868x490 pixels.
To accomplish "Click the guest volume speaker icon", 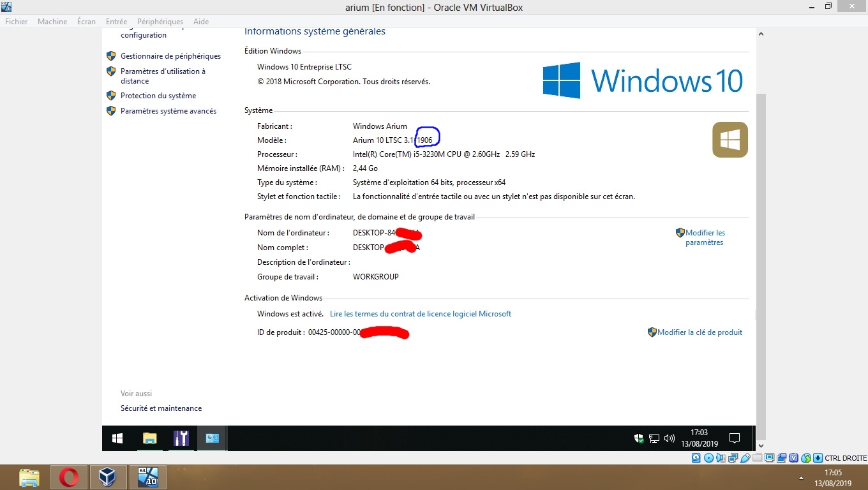I will pyautogui.click(x=670, y=438).
